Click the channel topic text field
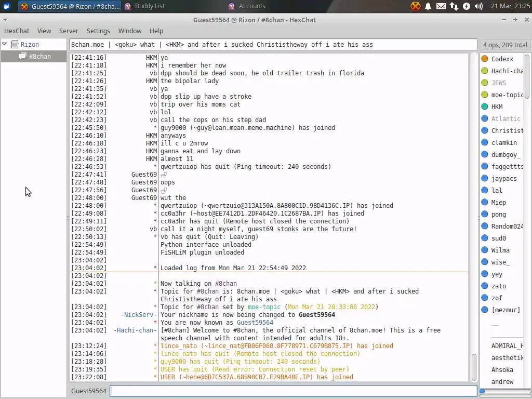This screenshot has height=399, width=532. pos(273,45)
